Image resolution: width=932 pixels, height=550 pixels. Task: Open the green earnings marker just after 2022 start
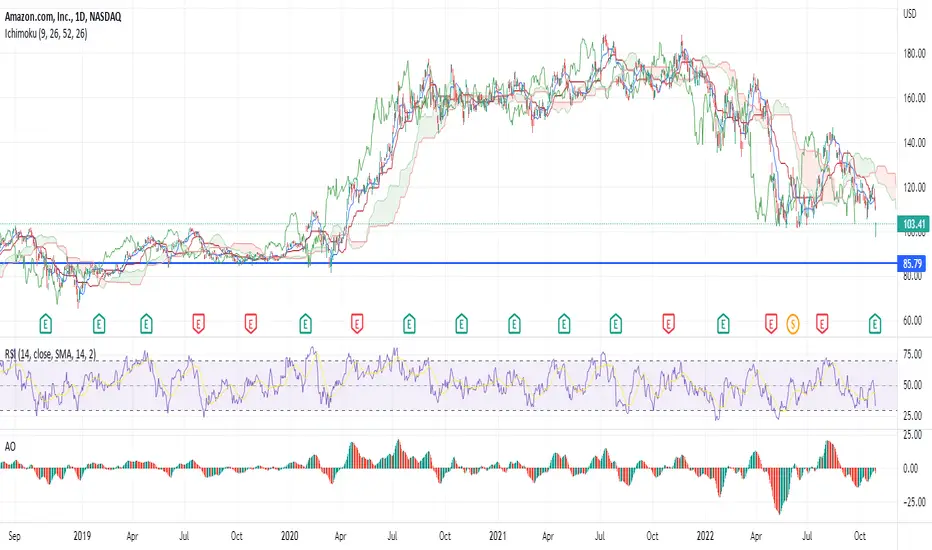[x=723, y=324]
